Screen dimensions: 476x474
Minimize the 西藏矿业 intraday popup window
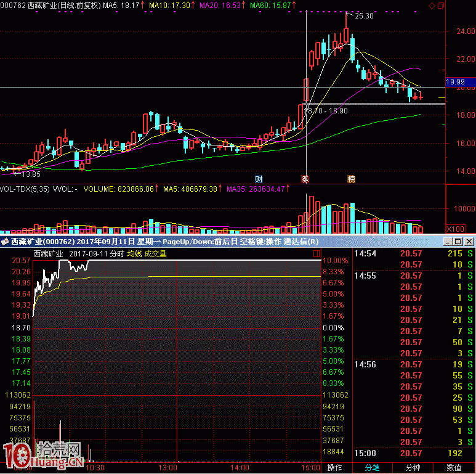pos(448,242)
